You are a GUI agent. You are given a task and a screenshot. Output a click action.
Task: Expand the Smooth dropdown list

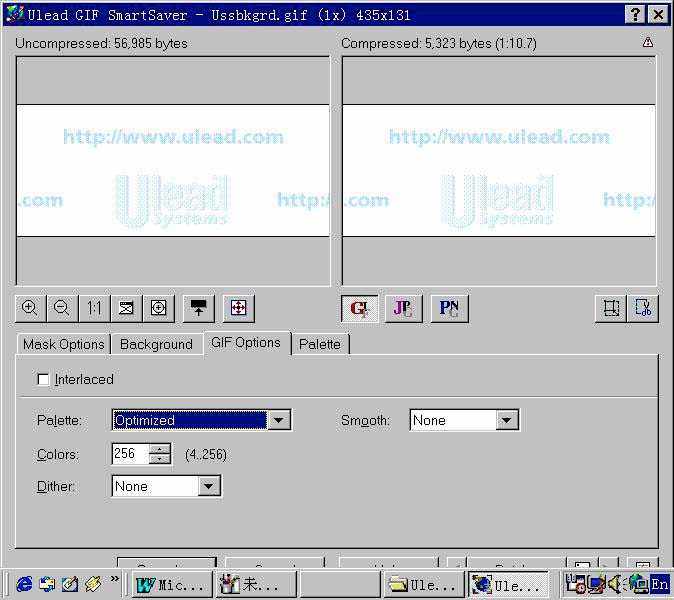(x=507, y=421)
